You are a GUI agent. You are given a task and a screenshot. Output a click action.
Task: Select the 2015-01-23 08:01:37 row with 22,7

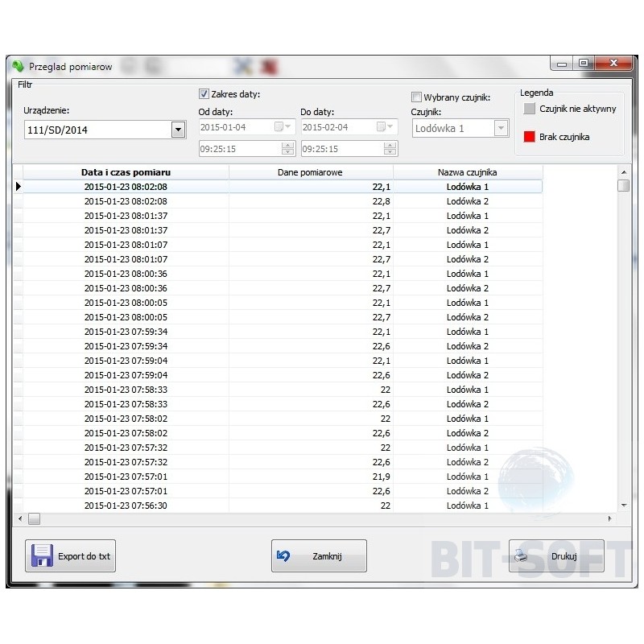coord(283,230)
